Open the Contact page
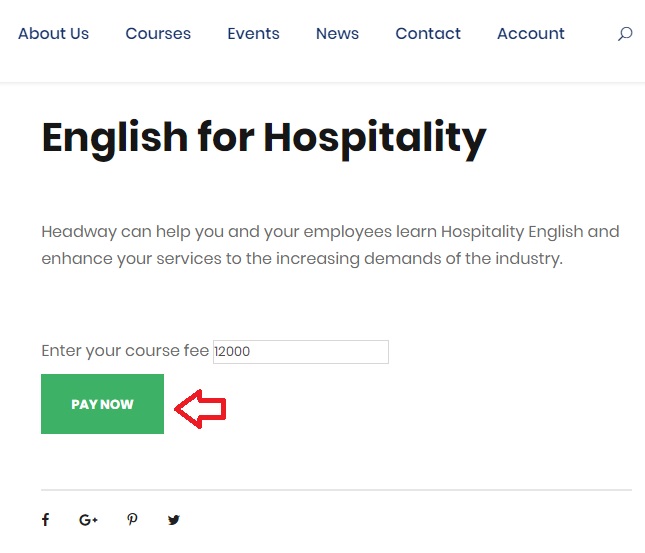This screenshot has height=553, width=645. click(428, 34)
